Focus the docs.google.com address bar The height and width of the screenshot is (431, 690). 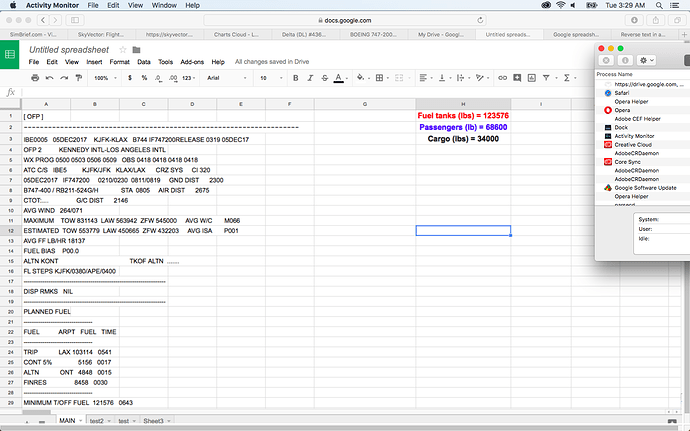coord(345,20)
